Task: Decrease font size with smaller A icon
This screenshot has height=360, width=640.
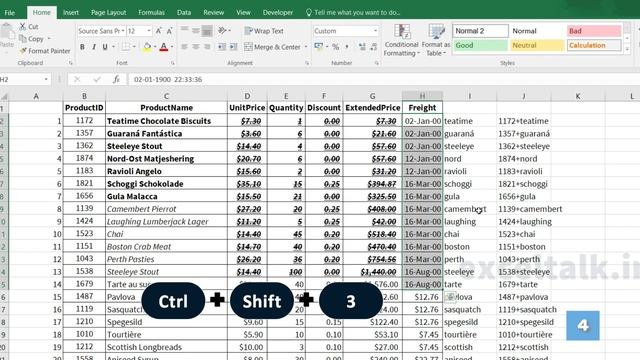Action: (x=169, y=31)
